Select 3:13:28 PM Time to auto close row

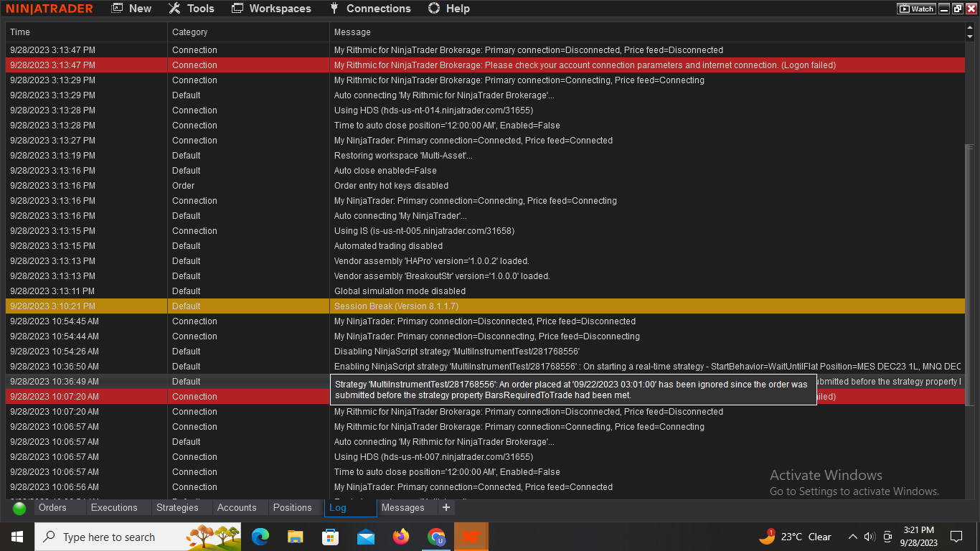pyautogui.click(x=485, y=126)
